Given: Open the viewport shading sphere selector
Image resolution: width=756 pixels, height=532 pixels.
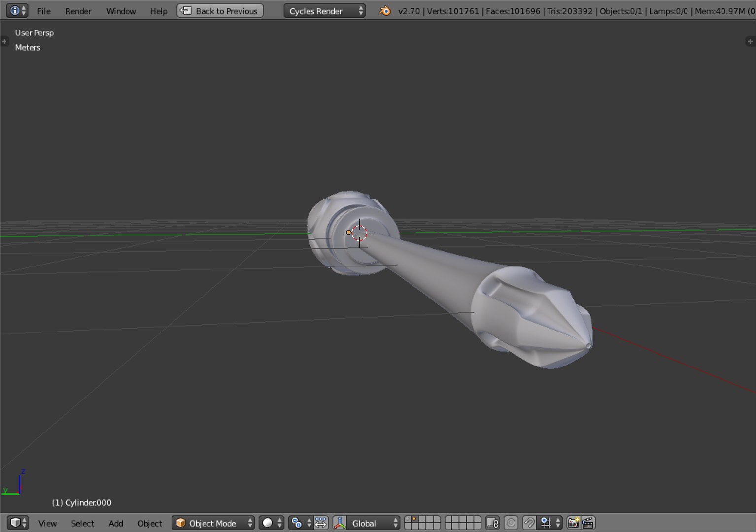Looking at the screenshot, I should [272, 523].
